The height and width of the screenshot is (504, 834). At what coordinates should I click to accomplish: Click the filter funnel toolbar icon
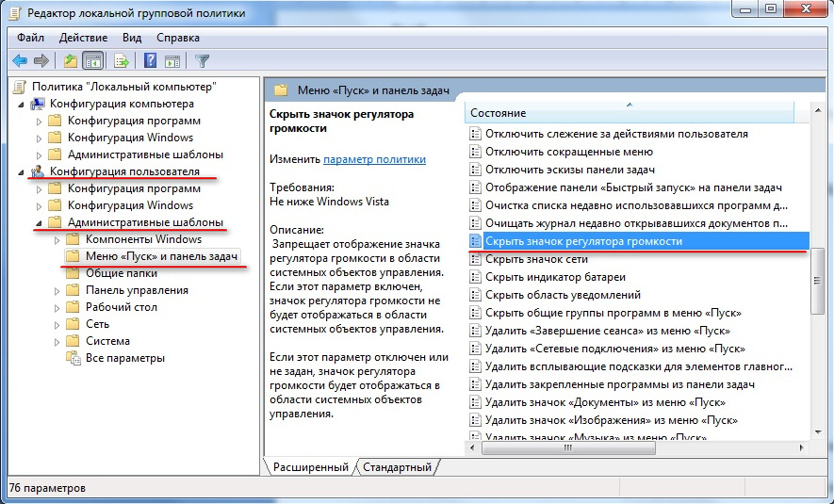(202, 61)
